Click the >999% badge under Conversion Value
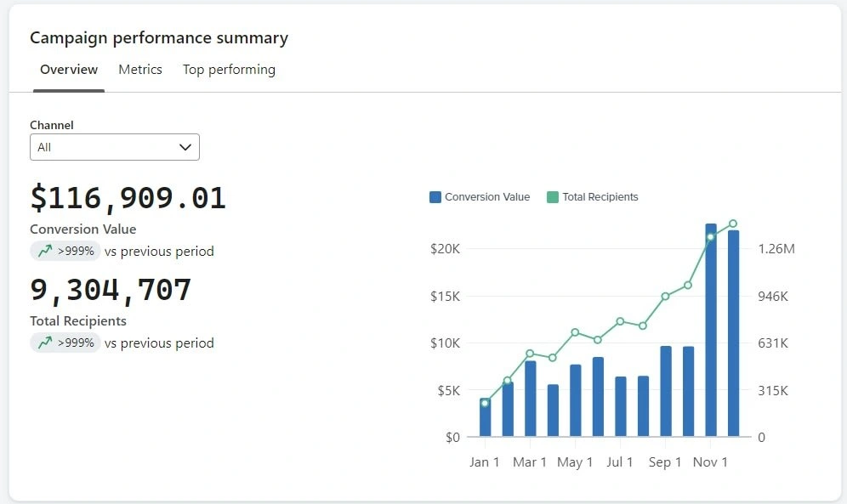The width and height of the screenshot is (847, 504). coord(65,251)
